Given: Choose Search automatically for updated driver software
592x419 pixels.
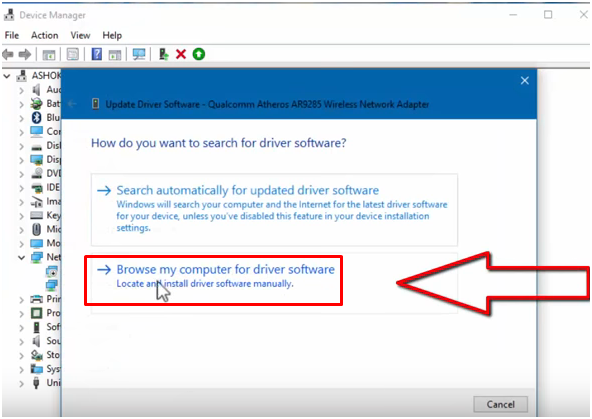Looking at the screenshot, I should [x=274, y=210].
